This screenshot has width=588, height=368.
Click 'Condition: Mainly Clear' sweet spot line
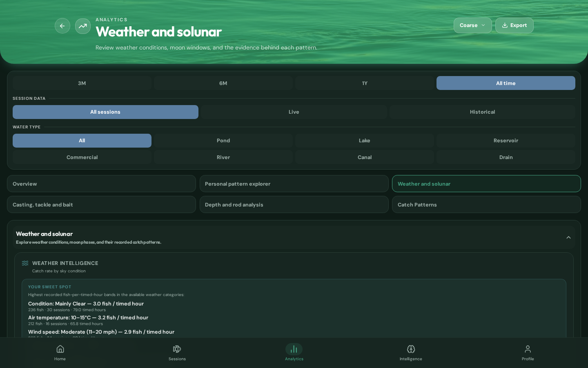coord(86,304)
